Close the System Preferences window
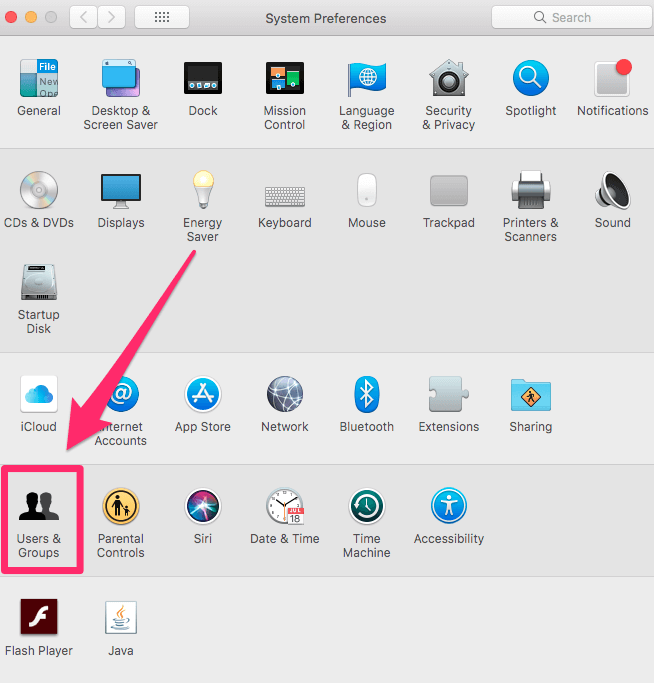 pyautogui.click(x=11, y=17)
